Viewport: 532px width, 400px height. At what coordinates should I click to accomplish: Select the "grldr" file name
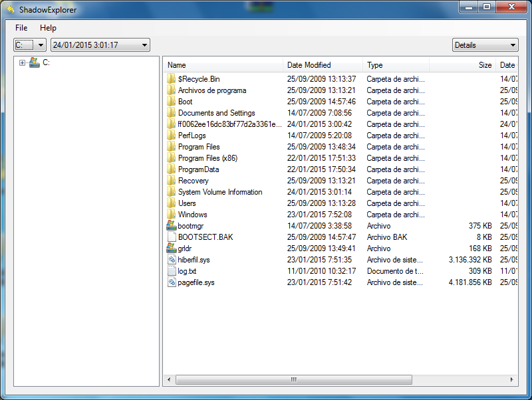coord(185,249)
